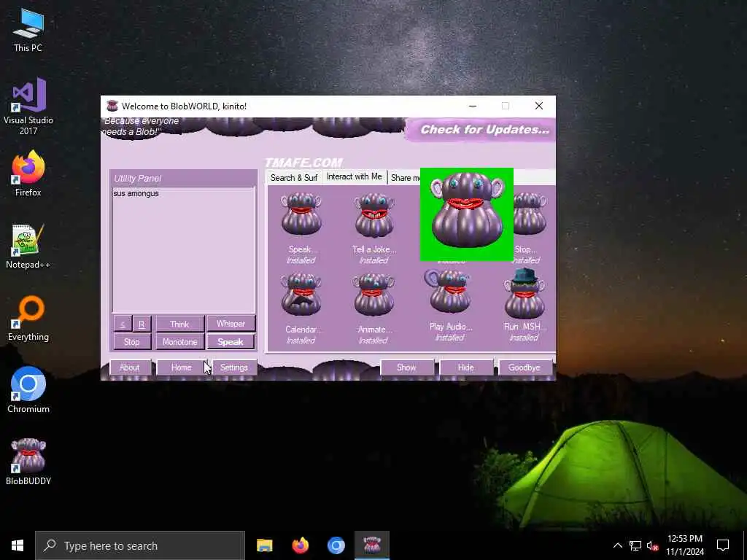747x560 pixels.
Task: Open Chromium from the taskbar
Action: pos(336,545)
